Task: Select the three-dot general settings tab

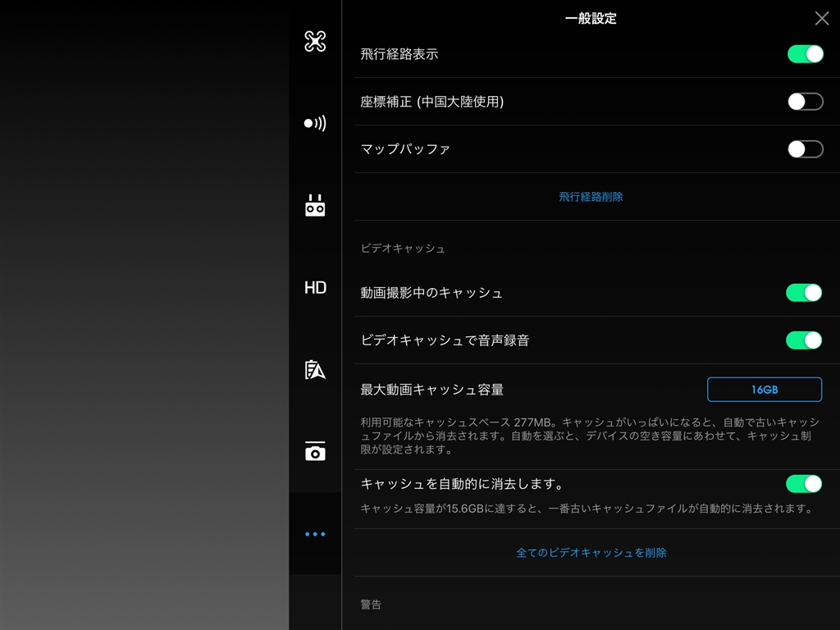Action: [x=315, y=534]
